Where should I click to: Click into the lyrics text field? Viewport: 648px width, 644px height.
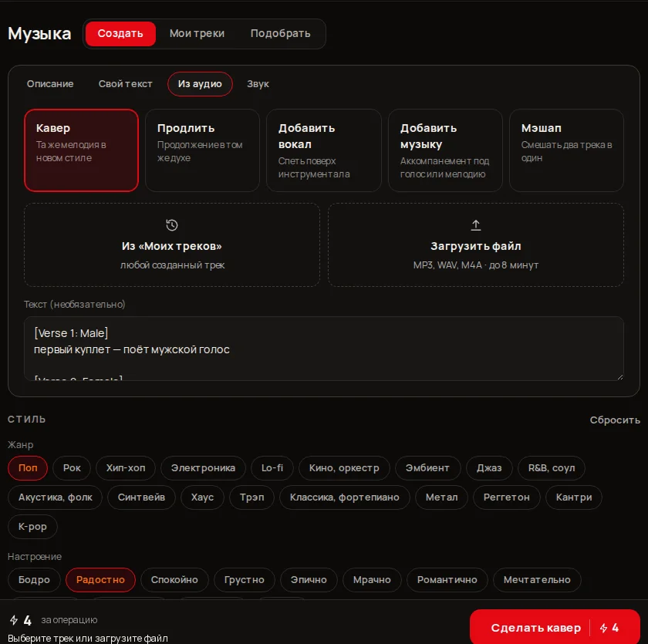coord(323,349)
